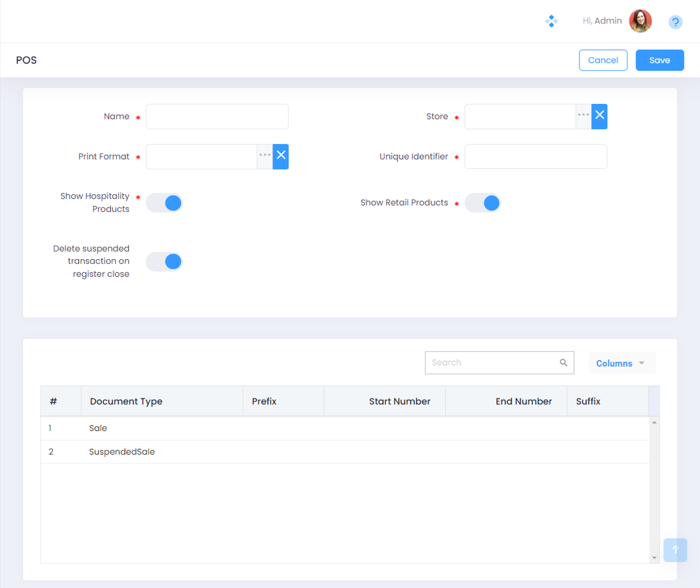Click the table's scrollbar down arrow
The width and height of the screenshot is (700, 588).
click(x=654, y=558)
